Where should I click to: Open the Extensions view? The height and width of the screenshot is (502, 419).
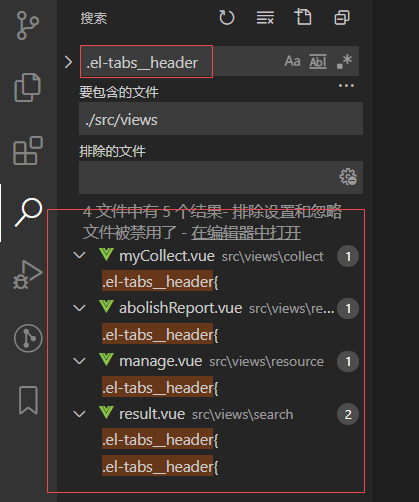[28, 150]
